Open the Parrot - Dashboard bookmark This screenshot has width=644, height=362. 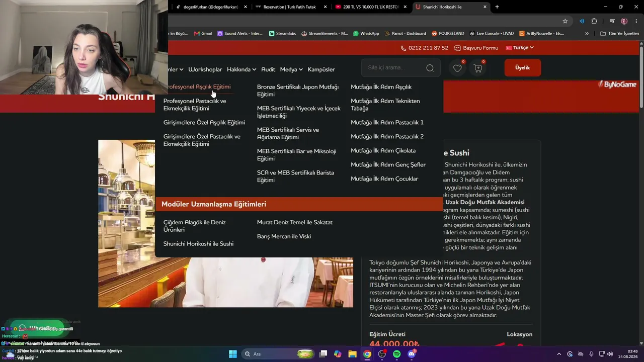(x=406, y=34)
